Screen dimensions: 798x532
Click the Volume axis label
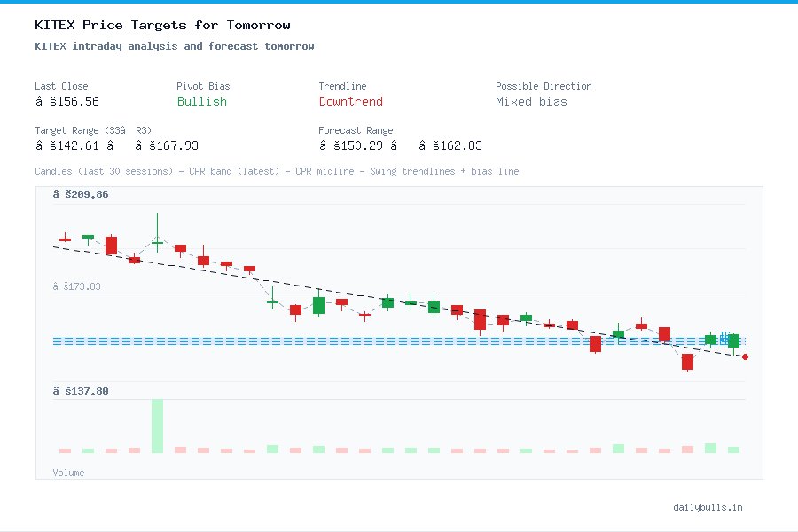(x=68, y=473)
